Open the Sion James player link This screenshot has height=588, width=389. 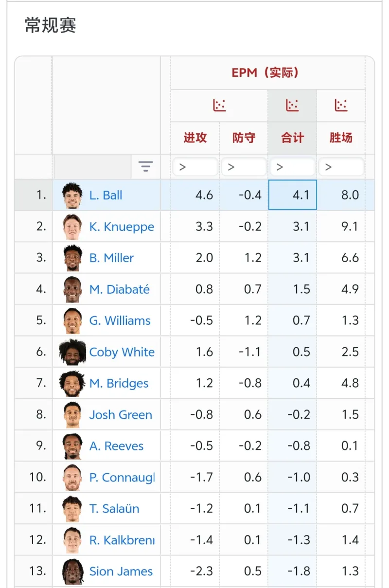pos(121,571)
